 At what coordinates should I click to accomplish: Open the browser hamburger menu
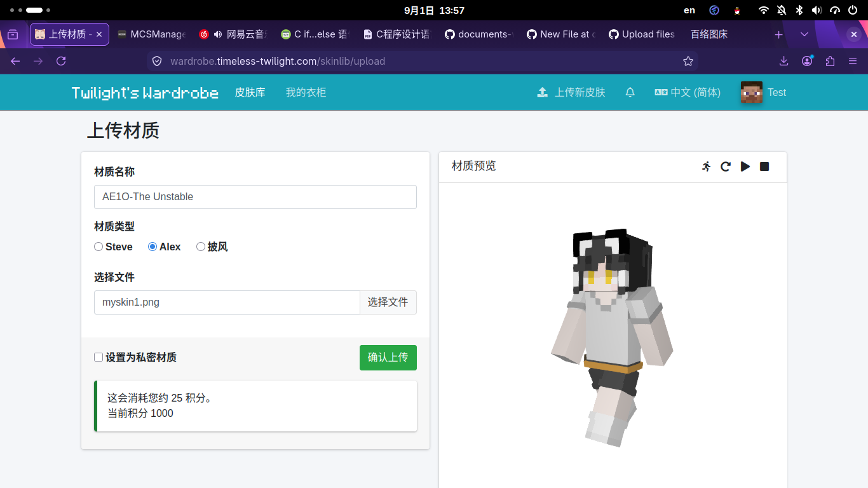point(853,61)
